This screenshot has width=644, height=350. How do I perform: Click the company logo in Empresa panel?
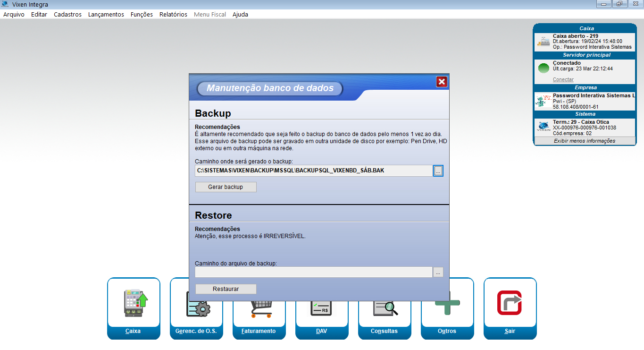(543, 101)
